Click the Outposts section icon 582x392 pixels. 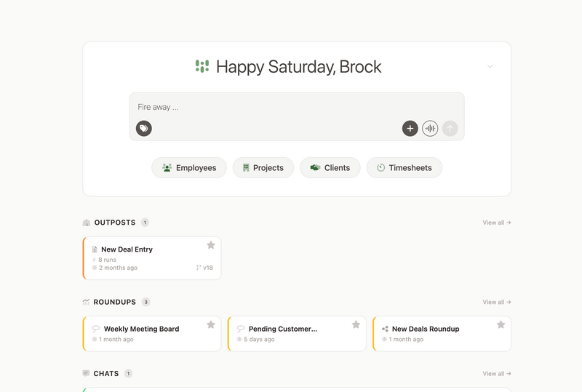pyautogui.click(x=87, y=223)
